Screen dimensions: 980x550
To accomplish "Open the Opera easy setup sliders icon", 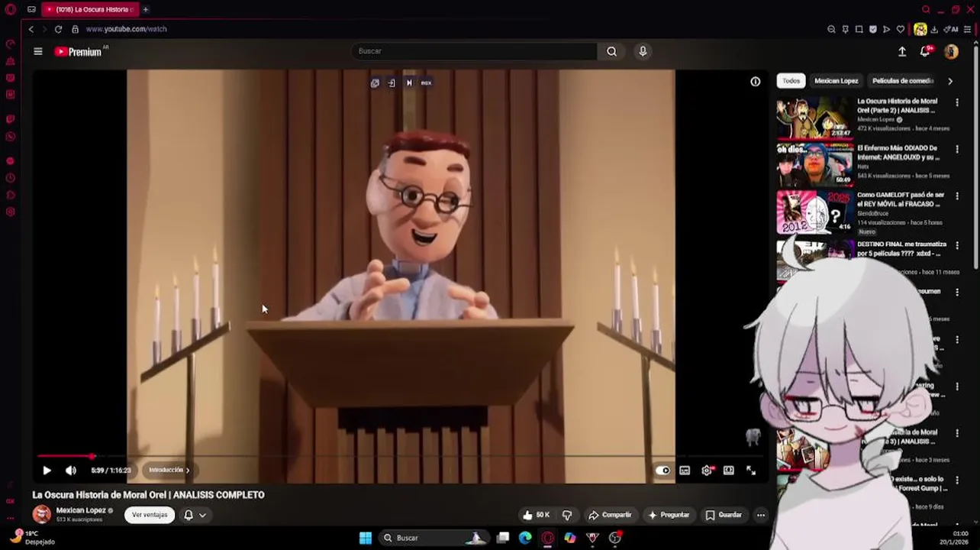I will tap(967, 29).
